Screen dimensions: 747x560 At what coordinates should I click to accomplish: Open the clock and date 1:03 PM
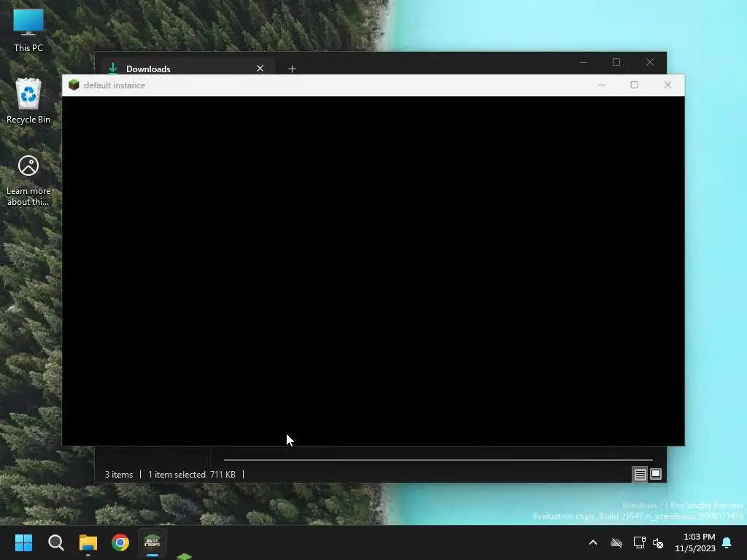point(695,542)
